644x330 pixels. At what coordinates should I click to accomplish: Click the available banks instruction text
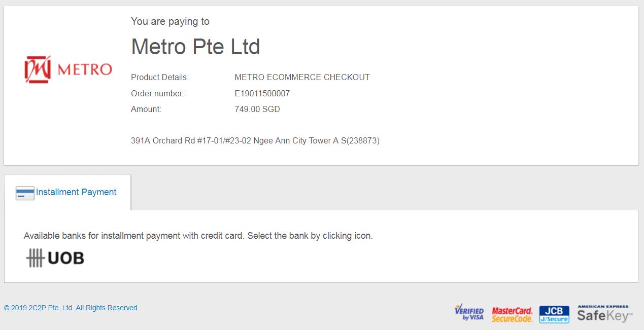(198, 236)
